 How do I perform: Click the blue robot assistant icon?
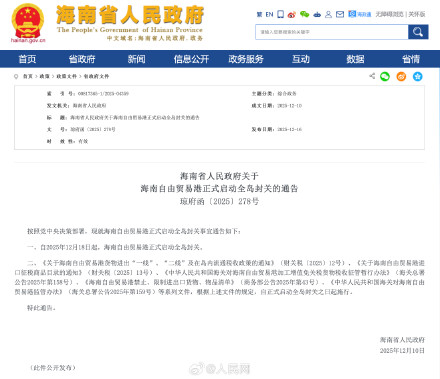pyautogui.click(x=317, y=14)
